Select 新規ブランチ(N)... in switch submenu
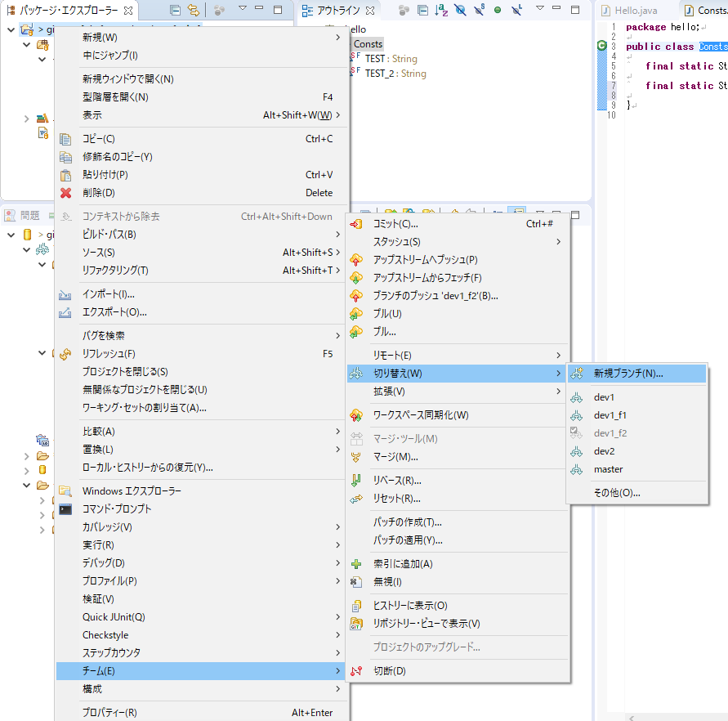 click(637, 374)
